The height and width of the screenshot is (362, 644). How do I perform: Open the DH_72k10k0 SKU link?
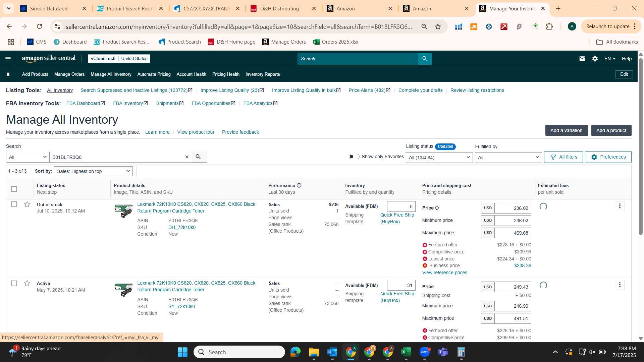point(182,227)
